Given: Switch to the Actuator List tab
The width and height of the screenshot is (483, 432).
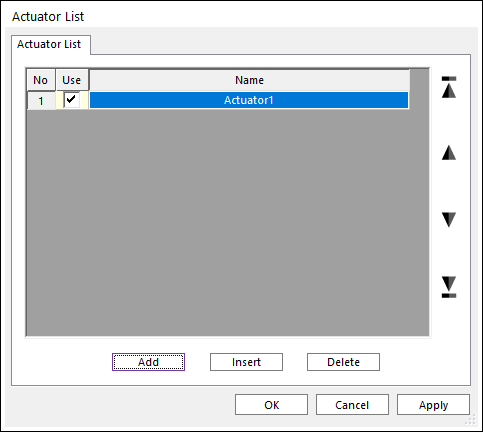Looking at the screenshot, I should coord(49,44).
